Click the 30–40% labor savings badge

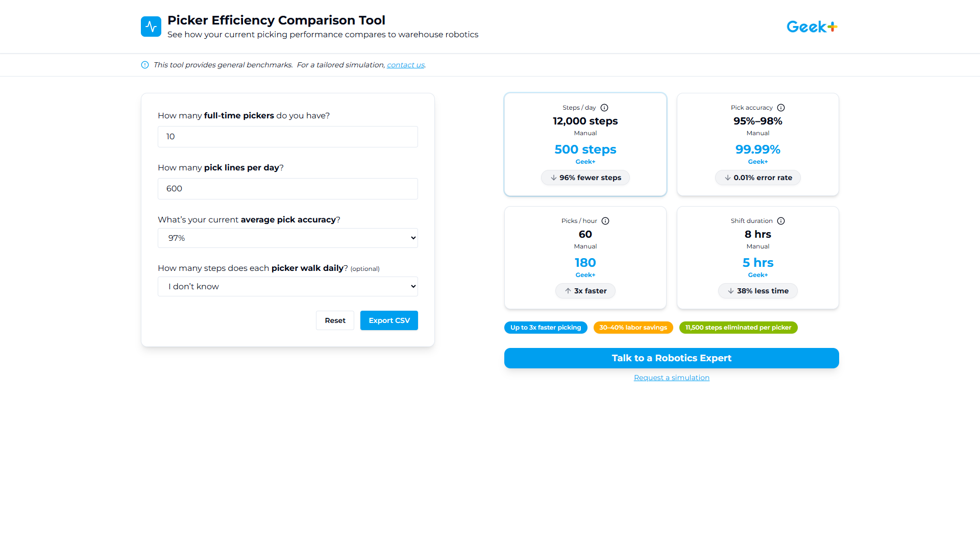click(633, 328)
